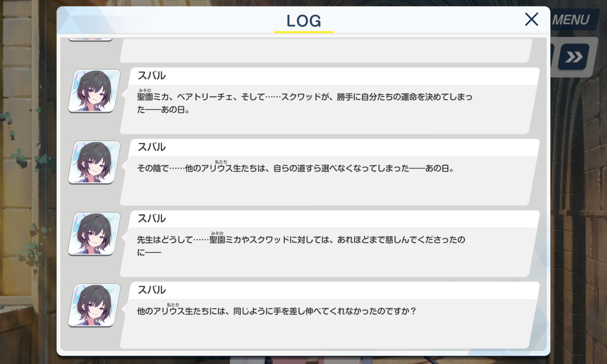Click the スバル name label above the 先生はどうして line
Viewport: 607px width, 364px height.
tap(152, 218)
